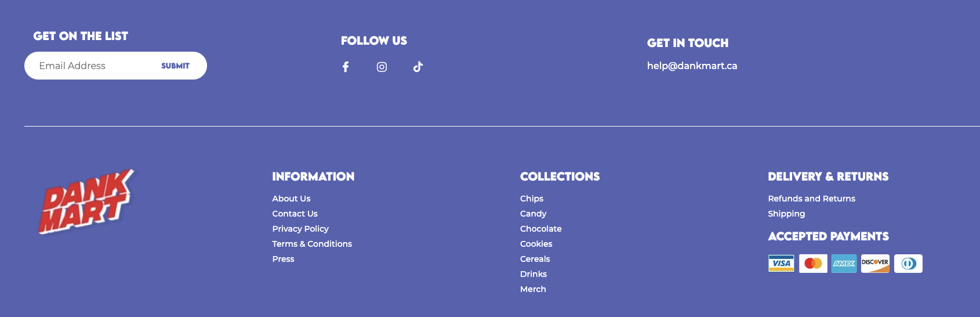This screenshot has height=317, width=980.
Task: Browse the Chips collection link
Action: pos(532,199)
